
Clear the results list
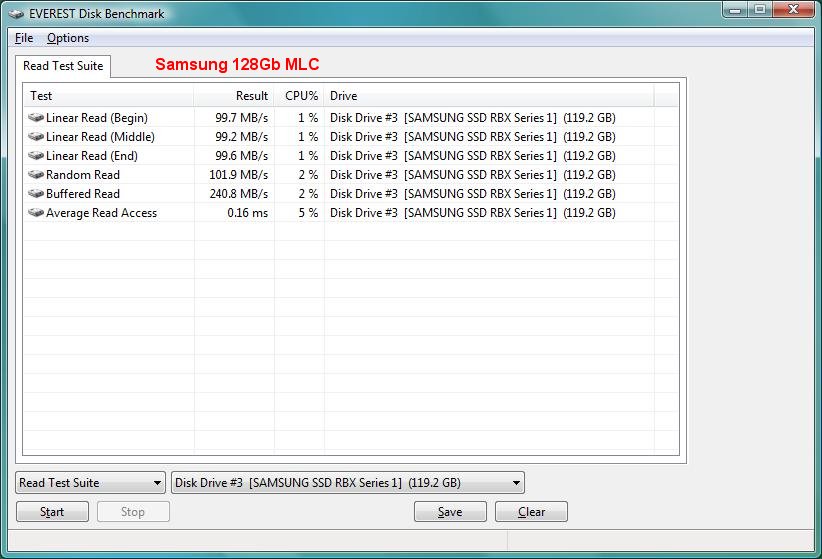(x=531, y=512)
